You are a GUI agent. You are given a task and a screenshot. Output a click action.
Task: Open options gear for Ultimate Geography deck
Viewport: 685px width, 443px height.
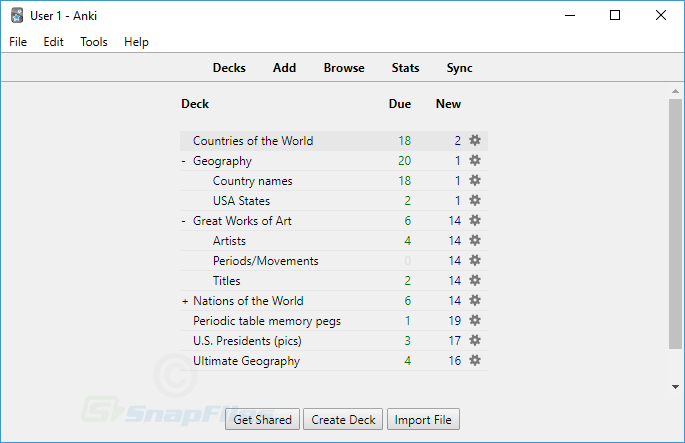[x=475, y=360]
